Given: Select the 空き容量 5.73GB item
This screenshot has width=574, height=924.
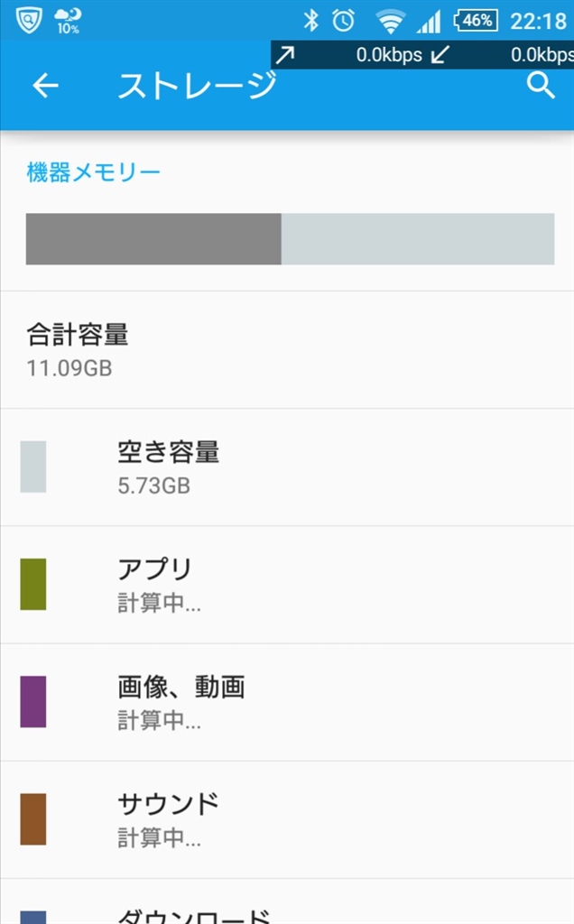Looking at the screenshot, I should coord(168,467).
